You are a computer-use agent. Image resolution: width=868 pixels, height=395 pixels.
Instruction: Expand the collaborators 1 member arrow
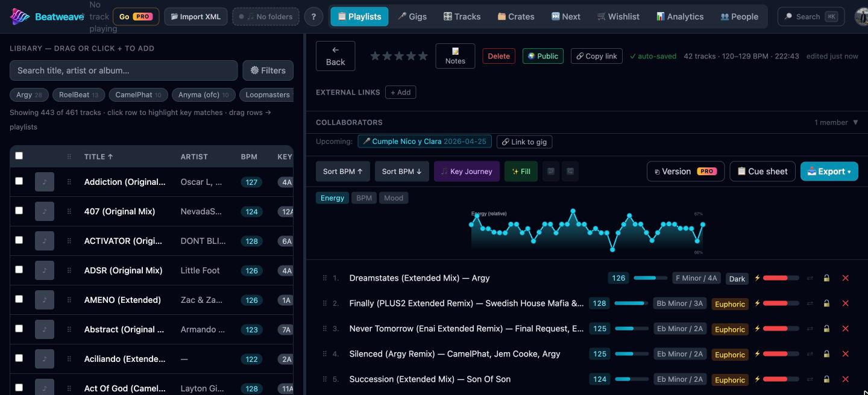pyautogui.click(x=855, y=122)
